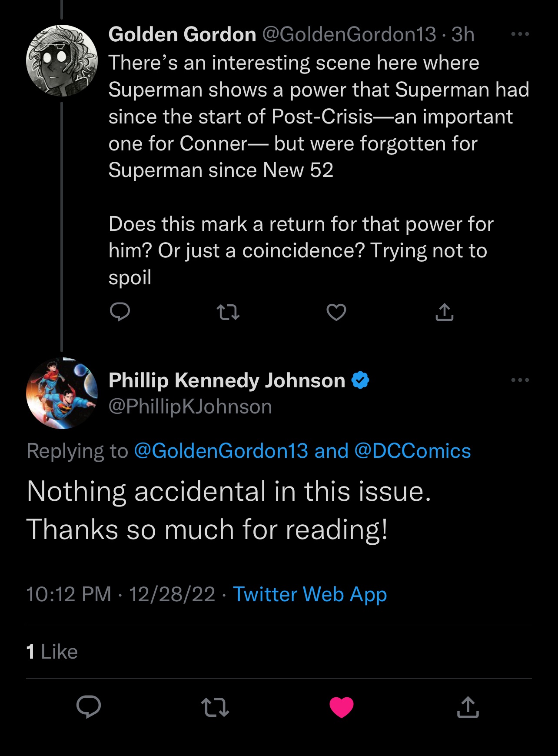The image size is (558, 756).
Task: Like Golden Gordon's tweet
Action: [x=336, y=312]
